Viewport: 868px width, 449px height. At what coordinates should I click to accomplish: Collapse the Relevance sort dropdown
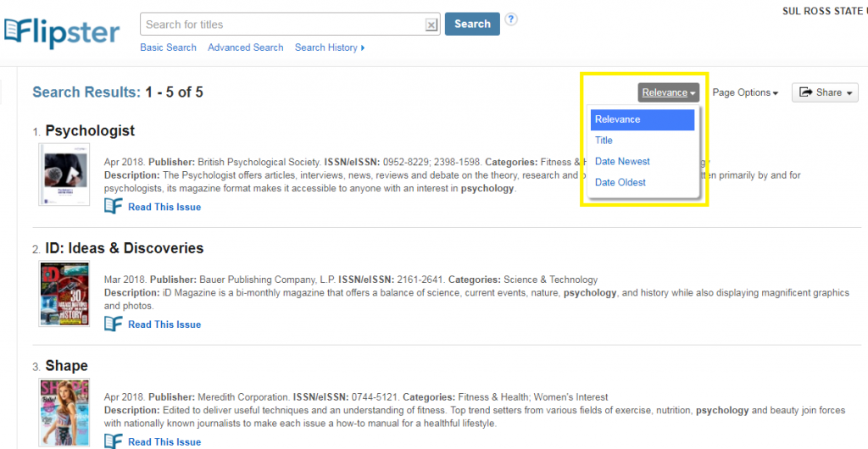[669, 92]
